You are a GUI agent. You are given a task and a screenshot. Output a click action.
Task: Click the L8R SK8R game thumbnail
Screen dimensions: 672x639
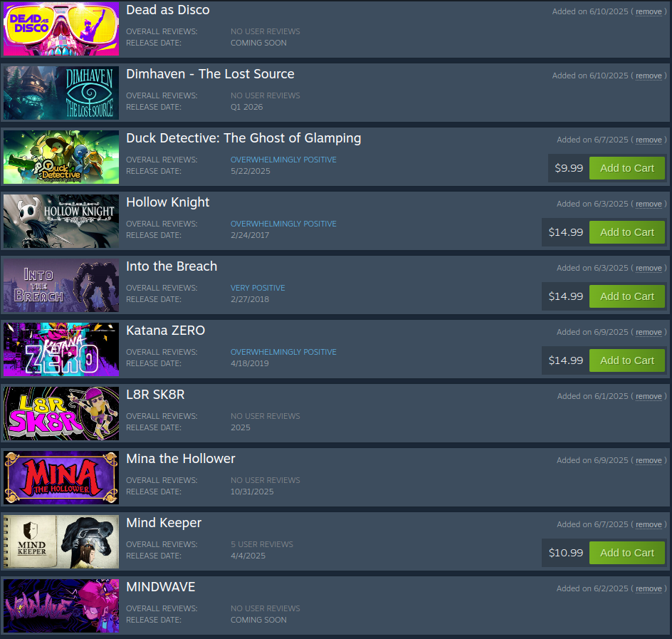click(x=61, y=413)
